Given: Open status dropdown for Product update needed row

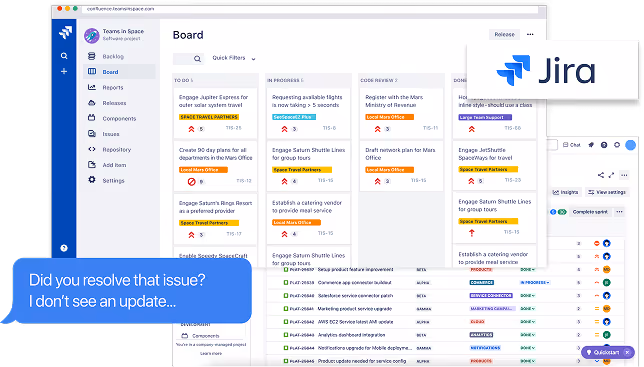Looking at the screenshot, I should [528, 361].
